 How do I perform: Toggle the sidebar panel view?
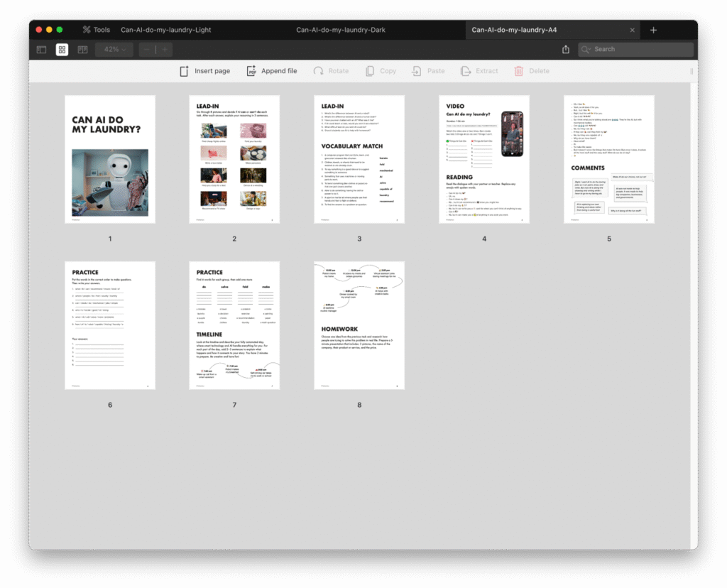42,50
